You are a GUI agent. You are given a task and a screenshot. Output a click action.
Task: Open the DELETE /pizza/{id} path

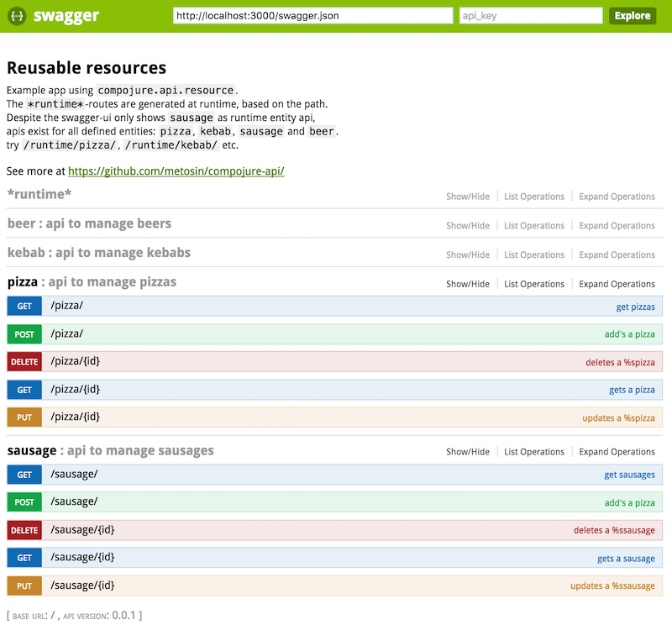coord(75,361)
